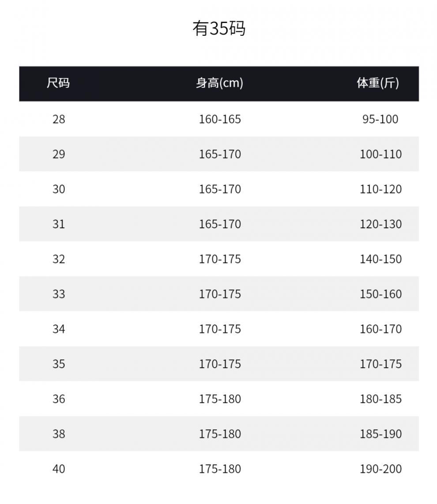Click the 有35码 title text
The image size is (437, 504).
tap(219, 29)
